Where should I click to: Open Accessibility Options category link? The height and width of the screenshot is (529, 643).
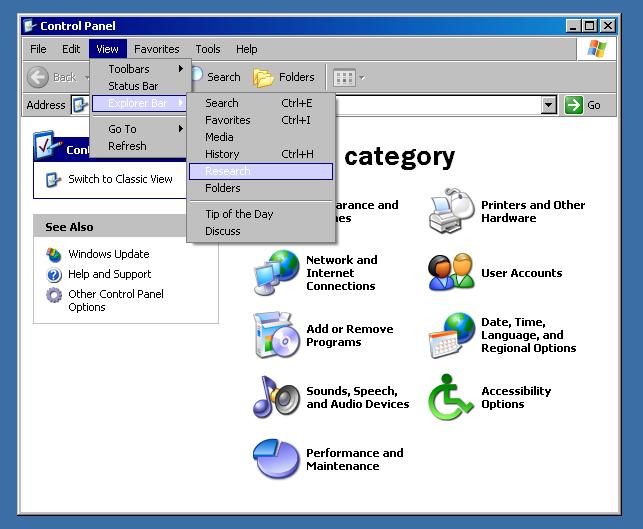[516, 397]
